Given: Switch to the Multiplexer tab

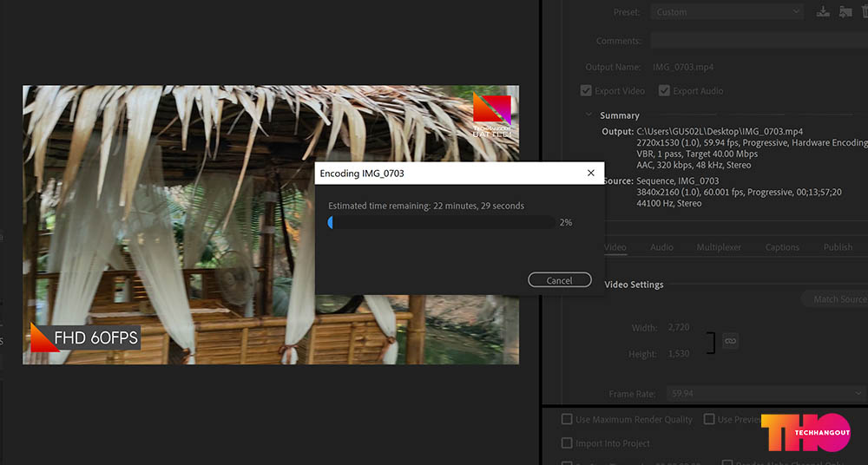Looking at the screenshot, I should click(719, 247).
